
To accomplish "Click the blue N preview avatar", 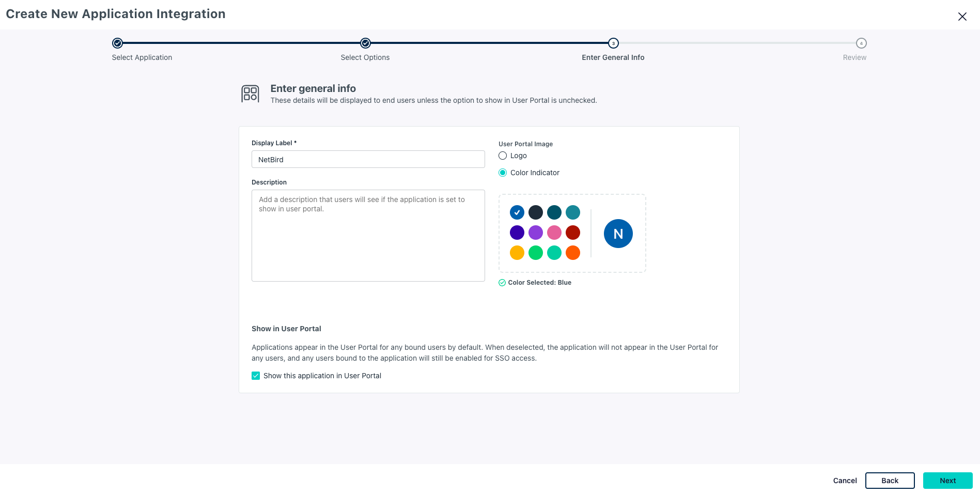I will pyautogui.click(x=618, y=234).
